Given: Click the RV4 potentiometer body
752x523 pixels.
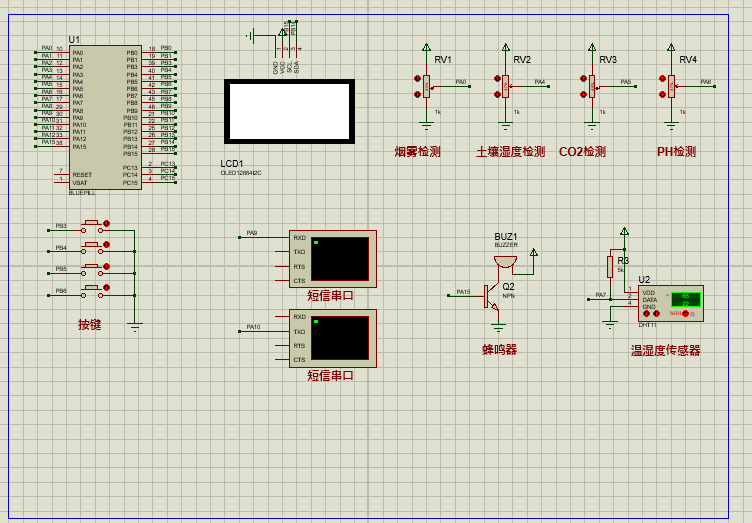Looking at the screenshot, I should coord(671,86).
